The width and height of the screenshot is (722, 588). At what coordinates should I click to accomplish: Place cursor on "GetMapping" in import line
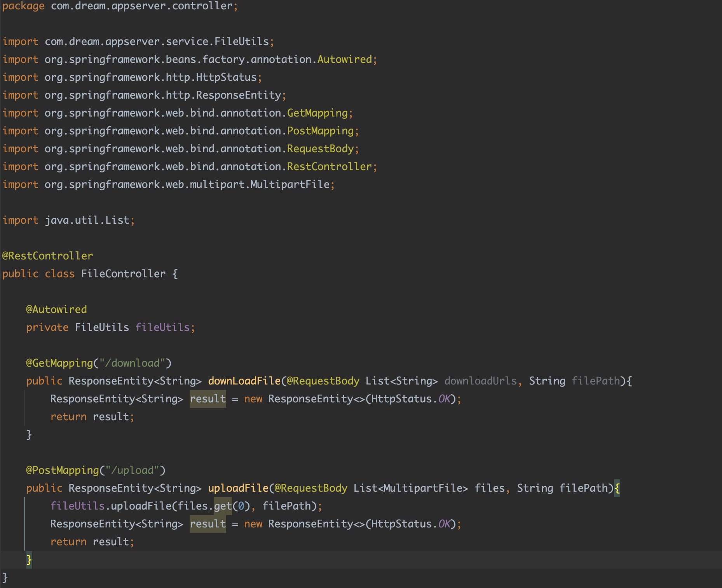click(317, 113)
